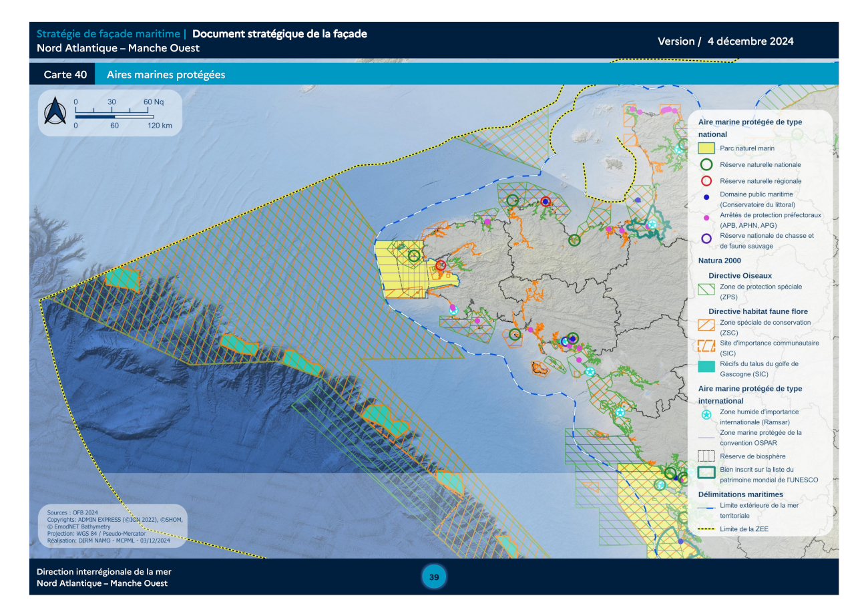Click the Version 4 décembre 2024 text

725,41
